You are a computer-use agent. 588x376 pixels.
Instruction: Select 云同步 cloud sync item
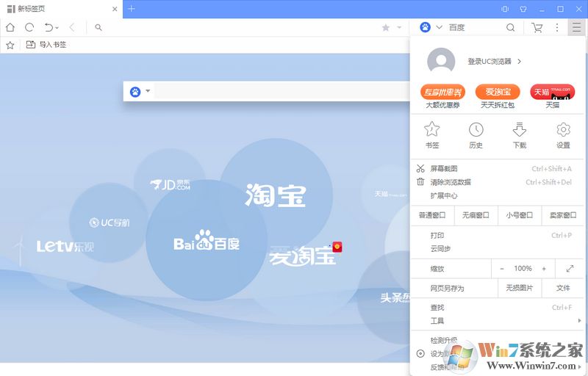coord(498,248)
